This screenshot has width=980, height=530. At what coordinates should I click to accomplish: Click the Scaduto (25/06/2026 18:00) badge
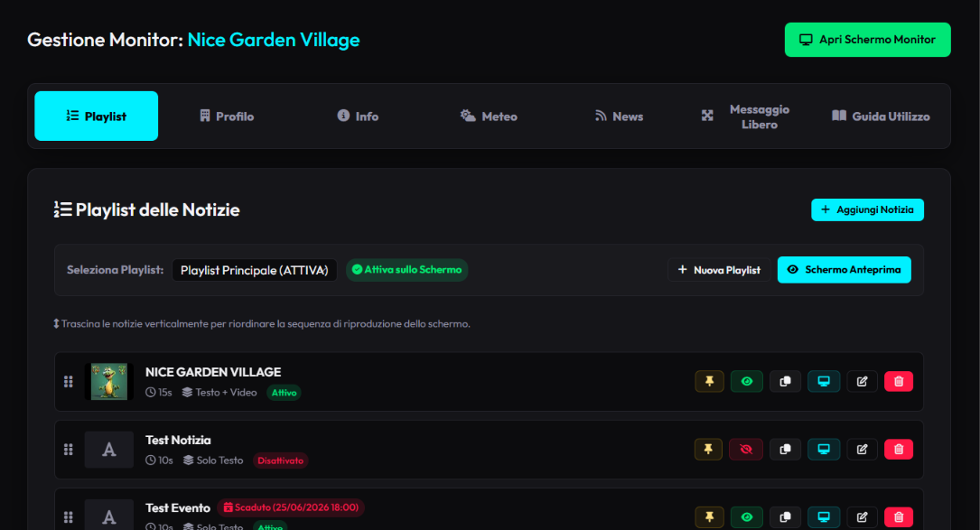[291, 507]
